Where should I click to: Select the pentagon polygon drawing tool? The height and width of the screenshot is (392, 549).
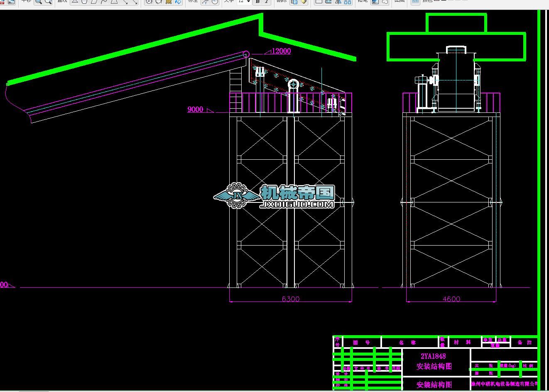[85, 2]
